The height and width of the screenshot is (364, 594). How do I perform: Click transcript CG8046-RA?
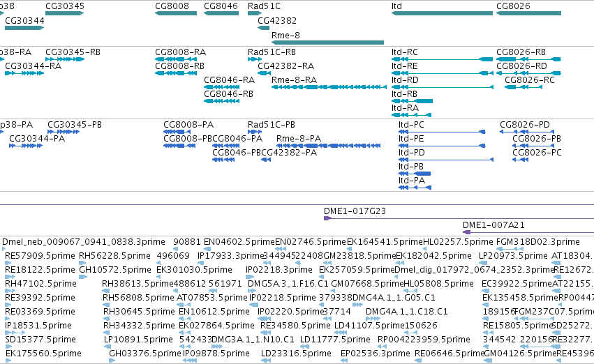pos(221,87)
